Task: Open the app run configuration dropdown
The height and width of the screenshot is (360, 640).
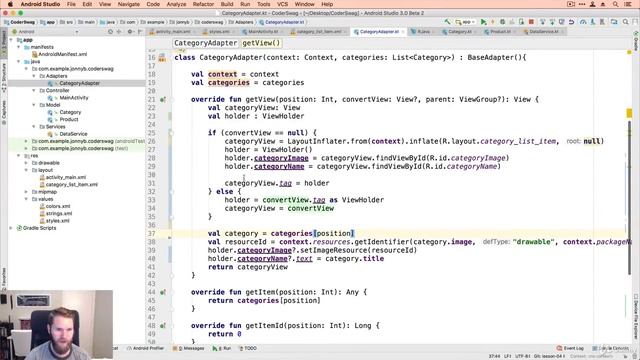Action: pyautogui.click(x=465, y=22)
